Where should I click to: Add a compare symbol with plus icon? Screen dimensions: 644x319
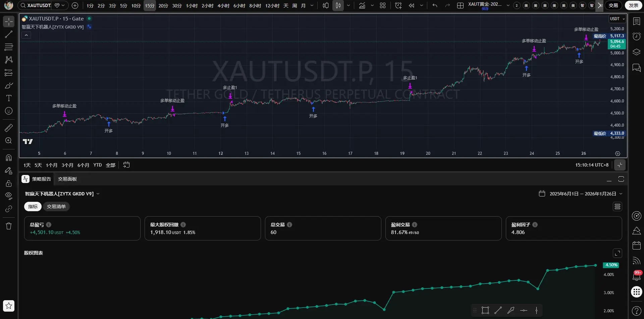(75, 5)
